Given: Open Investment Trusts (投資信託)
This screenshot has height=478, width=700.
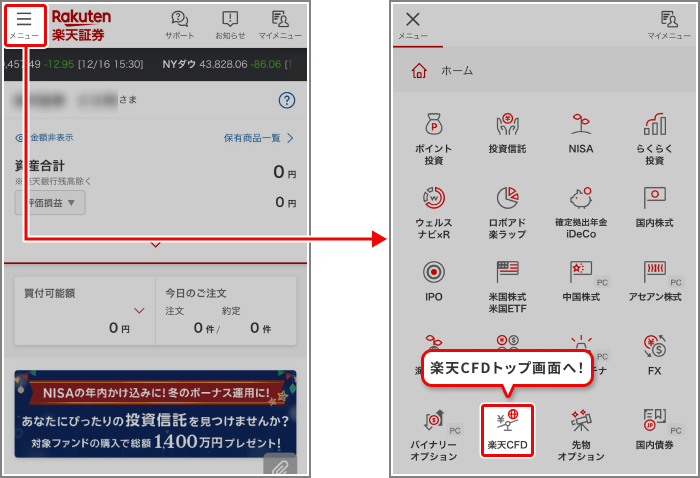Looking at the screenshot, I should click(x=507, y=134).
